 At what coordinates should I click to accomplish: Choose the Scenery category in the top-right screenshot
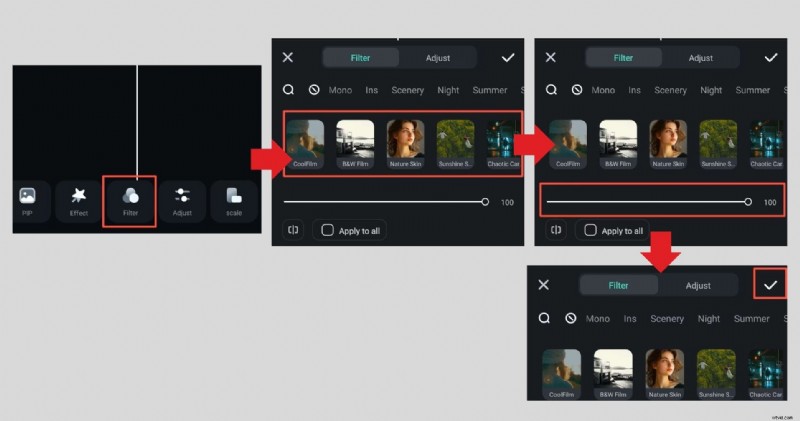(x=670, y=90)
